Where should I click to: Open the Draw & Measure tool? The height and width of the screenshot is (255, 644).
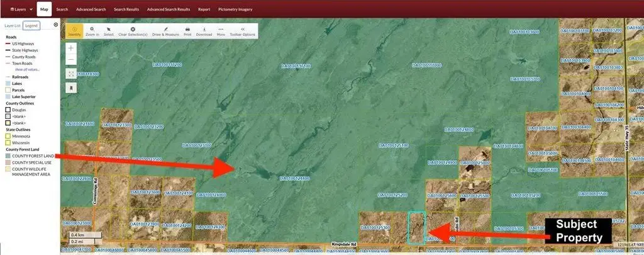(x=166, y=31)
